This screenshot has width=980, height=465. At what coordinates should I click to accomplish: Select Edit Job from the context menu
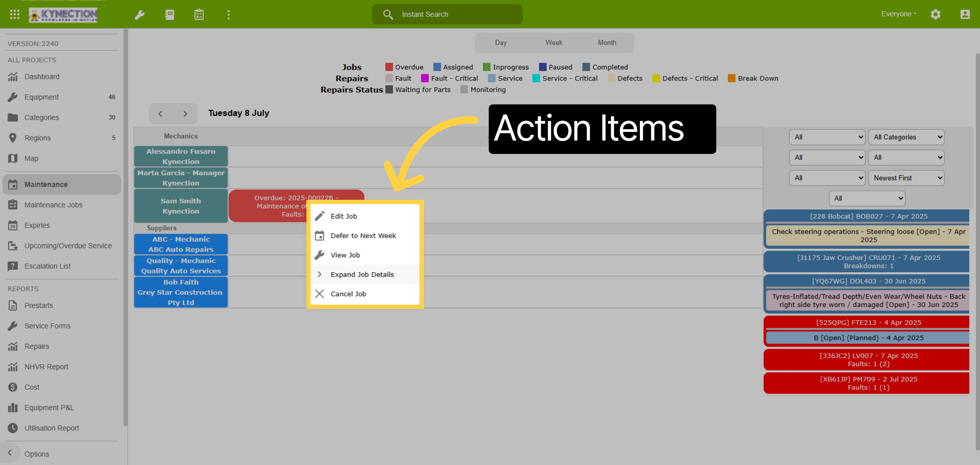click(365, 216)
